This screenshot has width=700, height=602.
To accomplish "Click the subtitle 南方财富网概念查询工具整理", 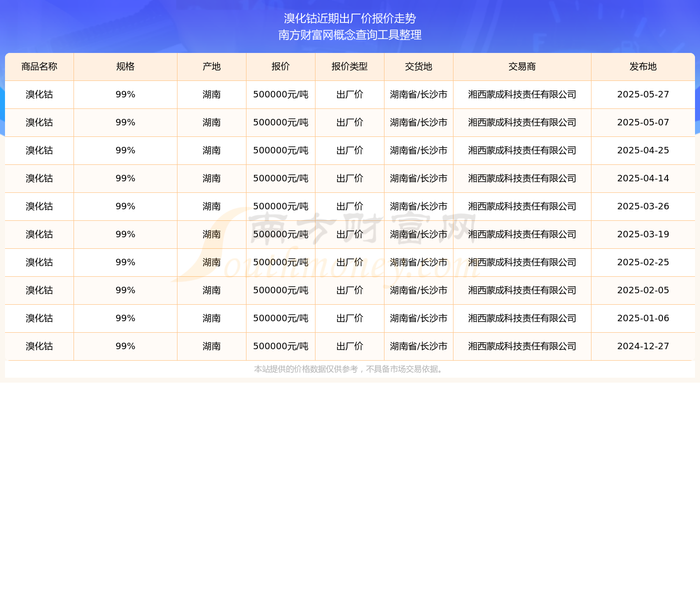I will [x=350, y=35].
